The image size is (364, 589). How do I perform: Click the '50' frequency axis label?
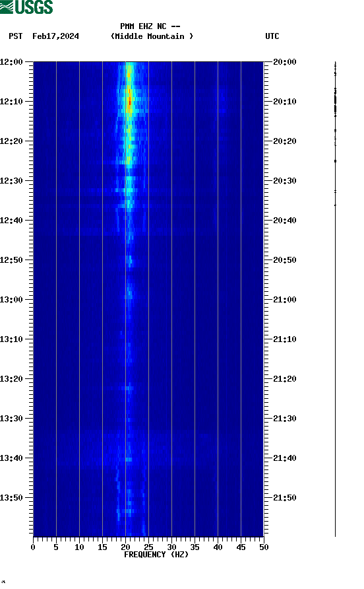click(264, 547)
